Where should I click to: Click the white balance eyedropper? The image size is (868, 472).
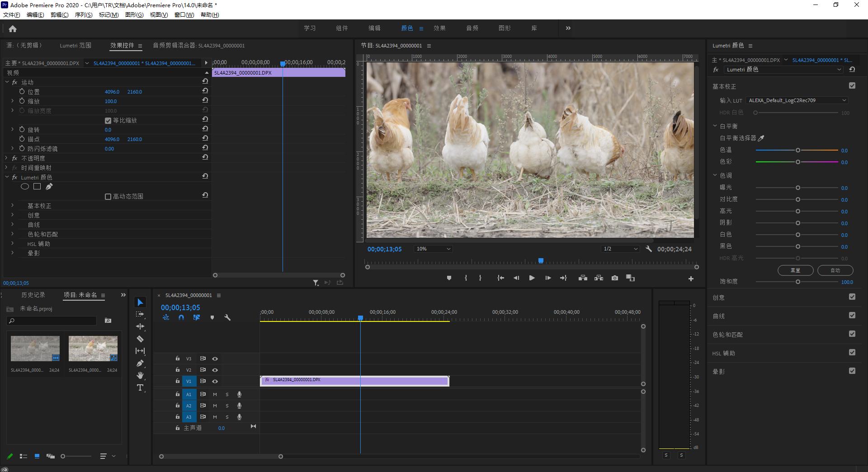(761, 138)
